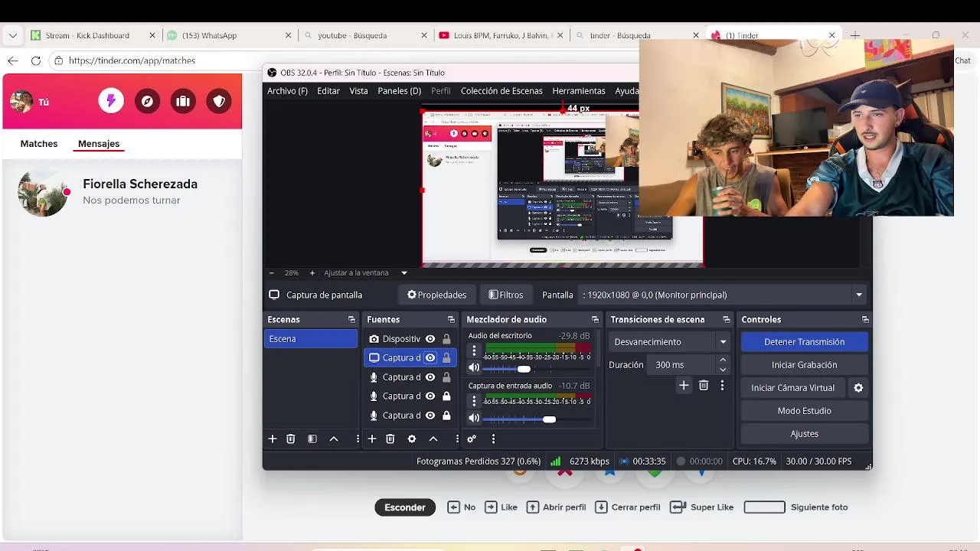Hide the highlighted display capture source
The height and width of the screenshot is (551, 980).
pyautogui.click(x=430, y=357)
